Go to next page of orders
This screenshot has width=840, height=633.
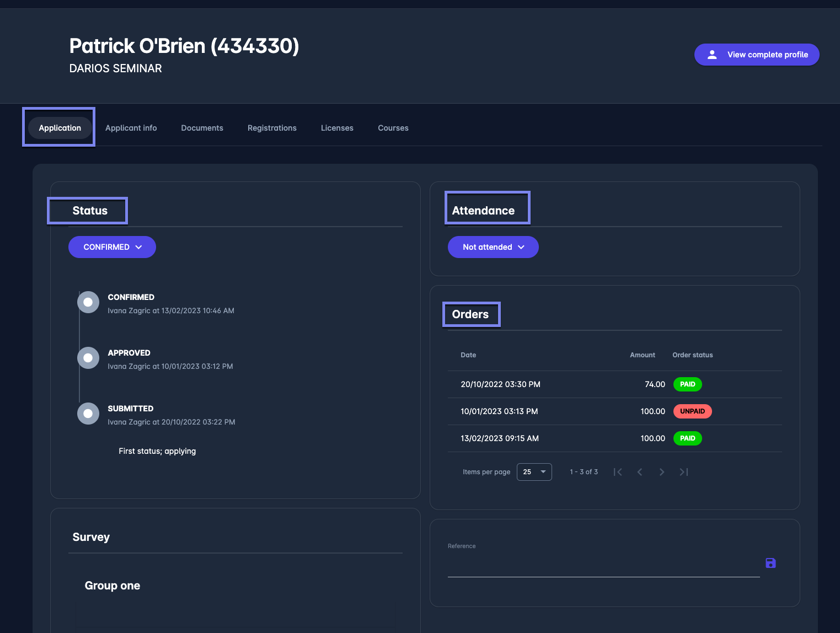[662, 472]
